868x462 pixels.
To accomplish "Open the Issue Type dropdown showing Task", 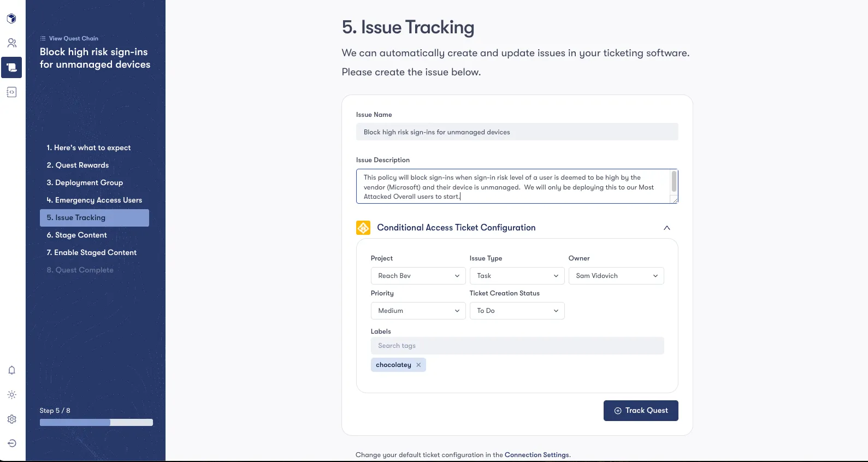I will click(x=517, y=276).
